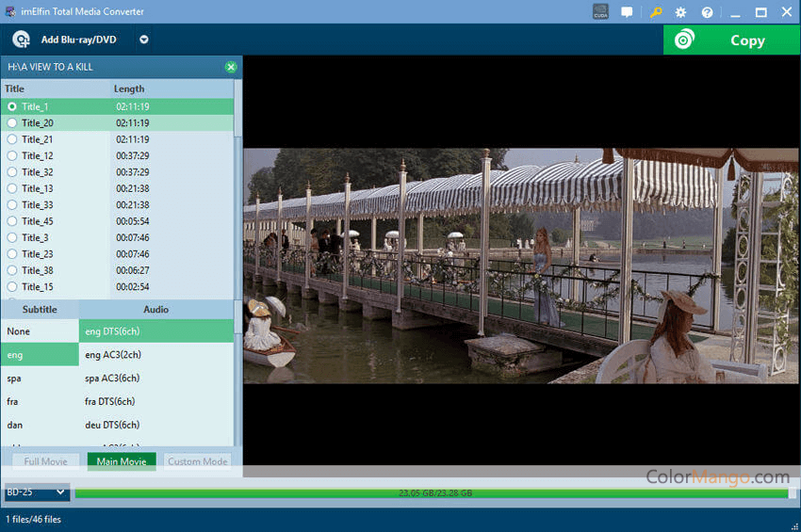Click the Length column header

point(129,89)
